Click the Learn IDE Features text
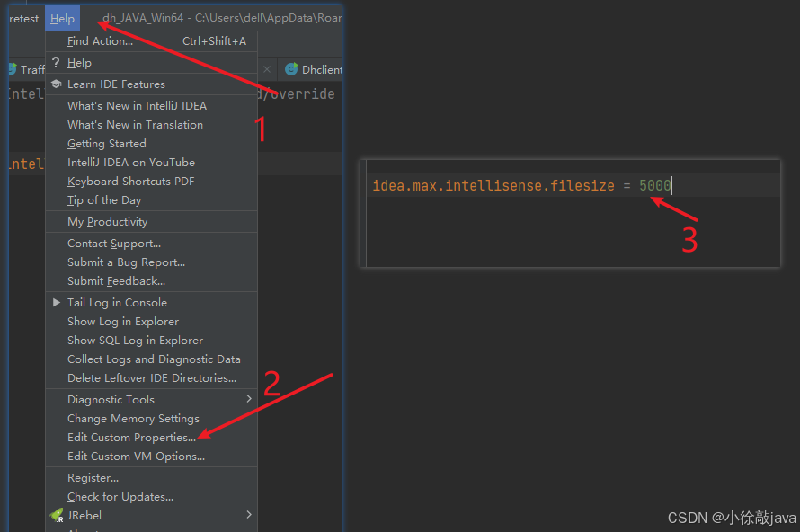This screenshot has height=532, width=800. pyautogui.click(x=116, y=84)
